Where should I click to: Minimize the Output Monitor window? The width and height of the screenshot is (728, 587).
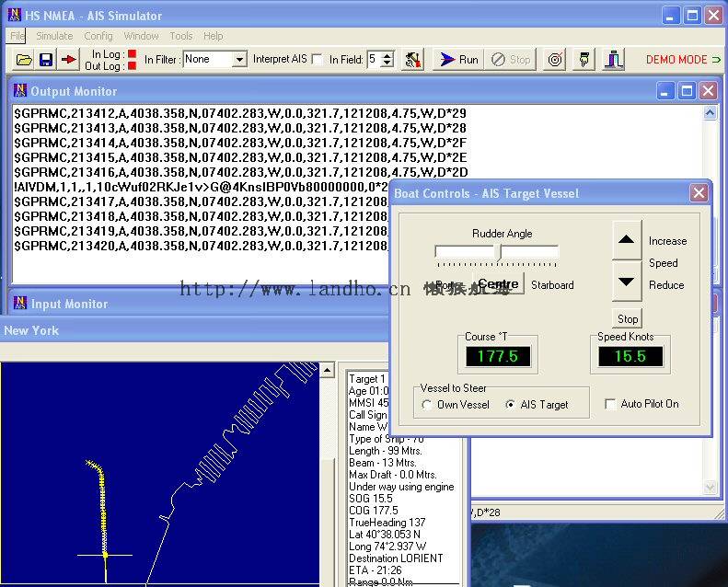[x=664, y=91]
